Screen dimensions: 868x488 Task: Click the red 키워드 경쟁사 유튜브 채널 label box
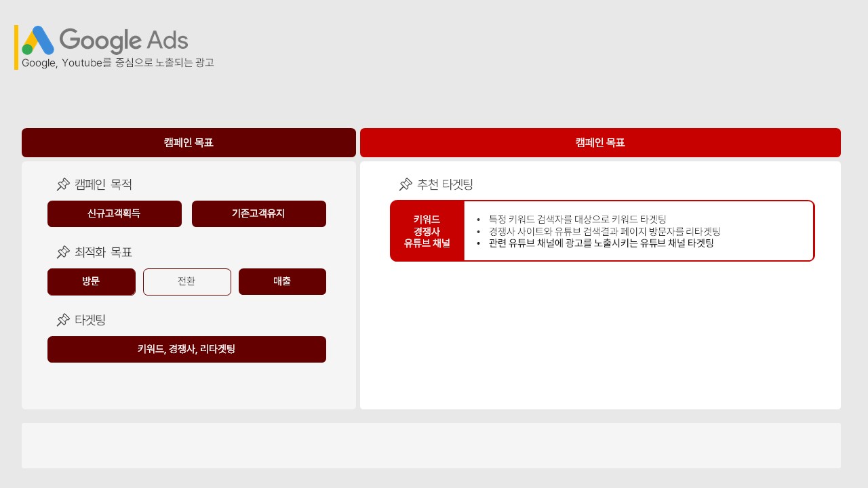[x=427, y=231]
